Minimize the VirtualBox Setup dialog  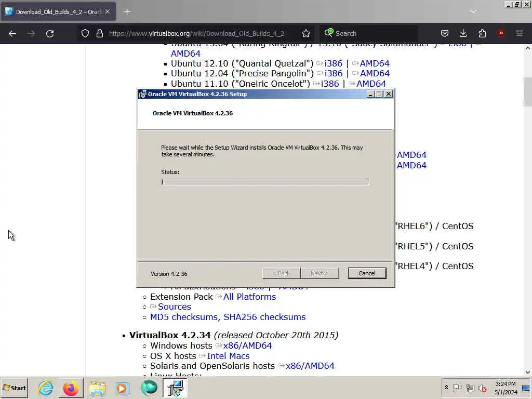pyautogui.click(x=370, y=94)
